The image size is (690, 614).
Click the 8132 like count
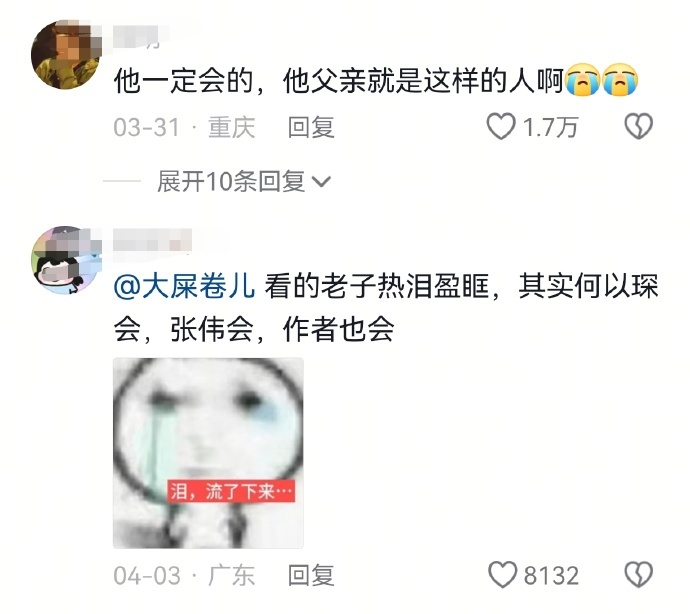[551, 575]
